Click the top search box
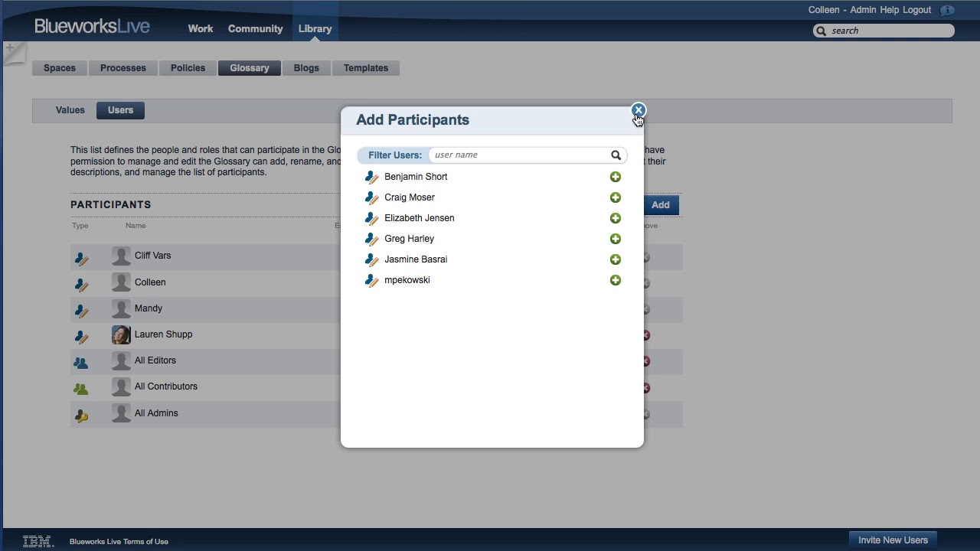The width and height of the screenshot is (980, 551). (888, 31)
